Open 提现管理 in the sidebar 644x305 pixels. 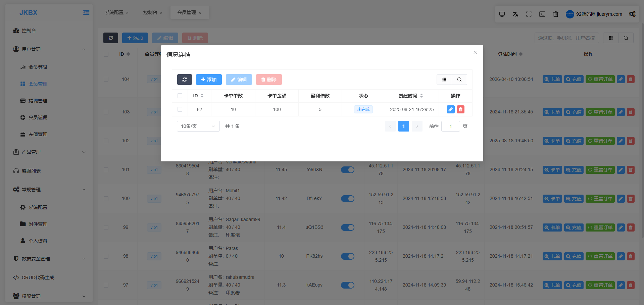pyautogui.click(x=49, y=101)
